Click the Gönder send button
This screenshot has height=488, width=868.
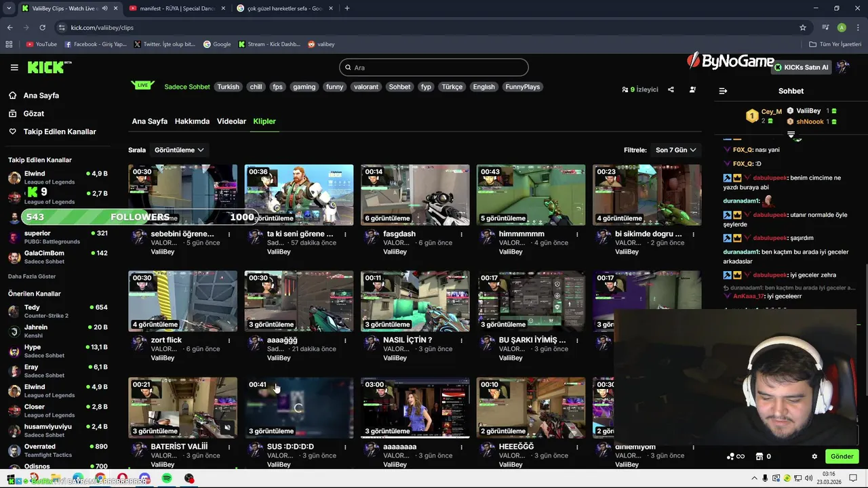842,456
